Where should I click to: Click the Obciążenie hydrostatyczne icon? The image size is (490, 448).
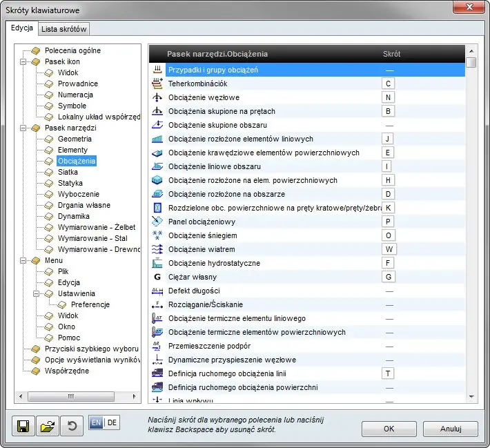(157, 263)
